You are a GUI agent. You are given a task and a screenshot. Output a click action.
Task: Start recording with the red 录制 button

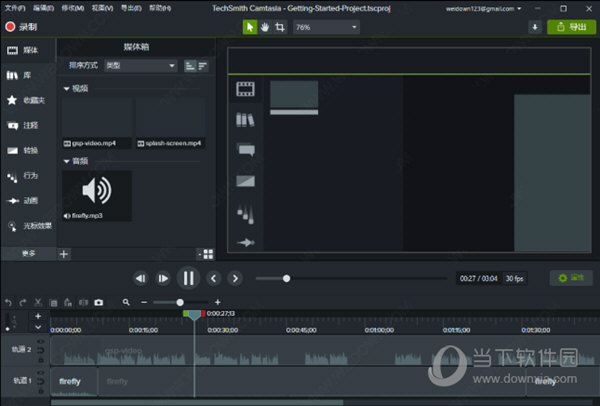(x=21, y=27)
